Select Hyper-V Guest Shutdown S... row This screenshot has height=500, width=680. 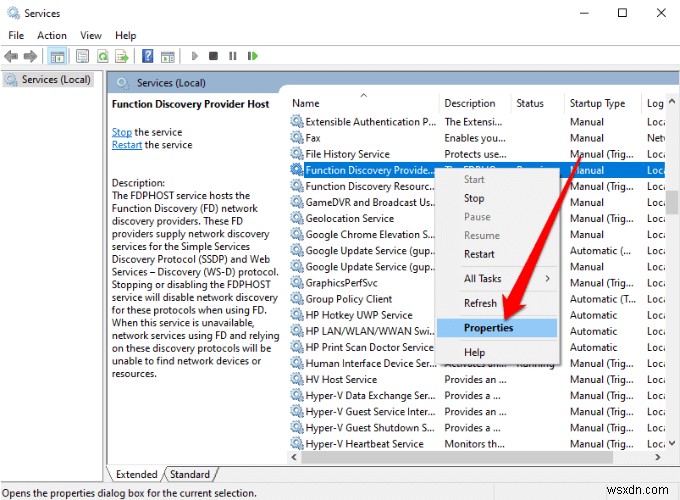(x=477, y=428)
